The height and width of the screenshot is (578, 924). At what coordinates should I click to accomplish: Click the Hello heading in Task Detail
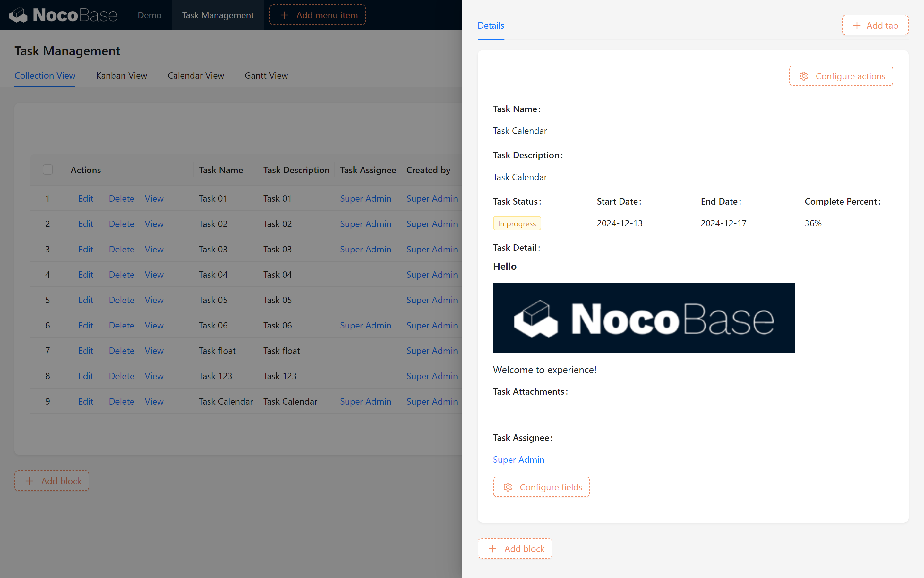504,267
